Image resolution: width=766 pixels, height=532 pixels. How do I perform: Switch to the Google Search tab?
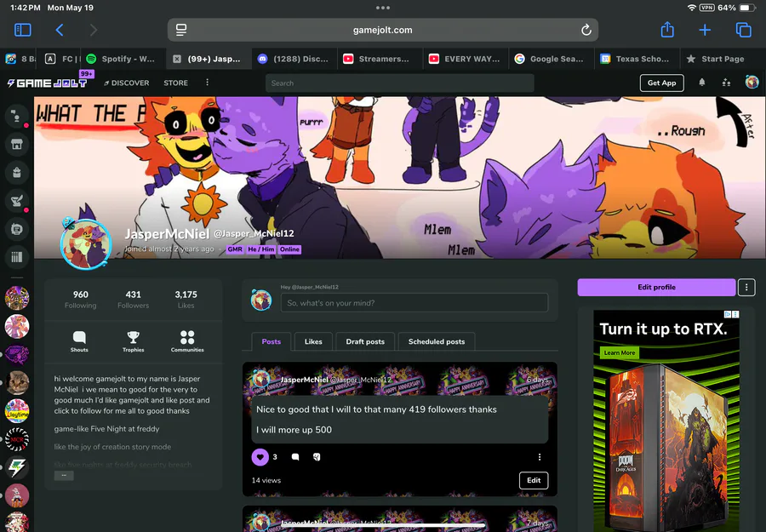551,59
